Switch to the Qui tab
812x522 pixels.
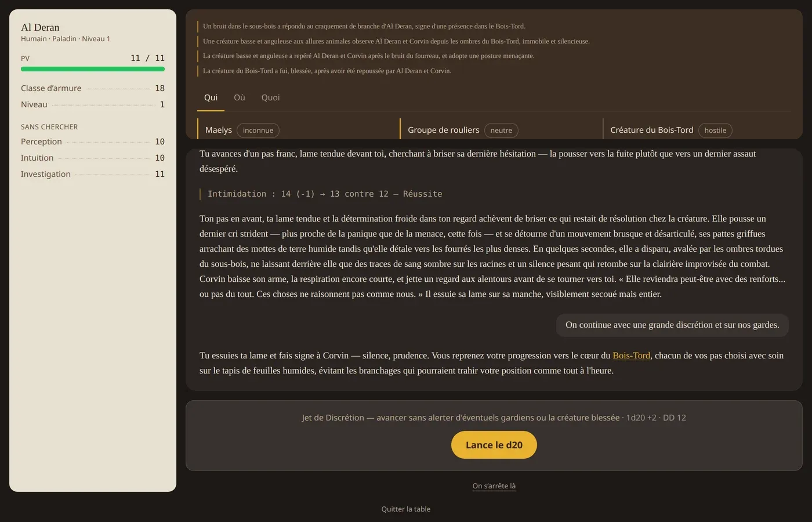pos(211,97)
